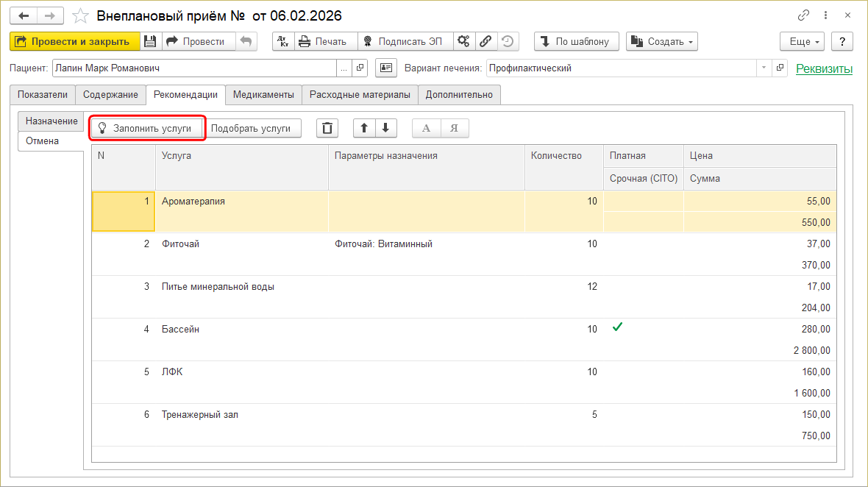
Task: Sort services ascending with the А button
Action: pos(426,129)
